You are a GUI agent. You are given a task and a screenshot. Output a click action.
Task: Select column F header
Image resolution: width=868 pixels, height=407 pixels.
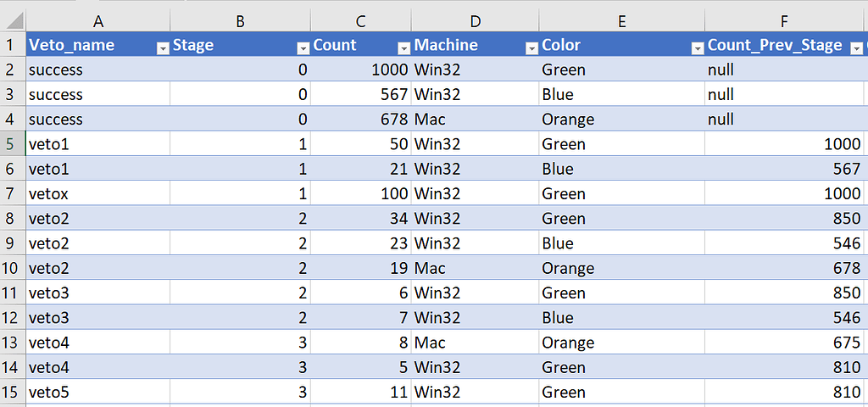point(784,21)
